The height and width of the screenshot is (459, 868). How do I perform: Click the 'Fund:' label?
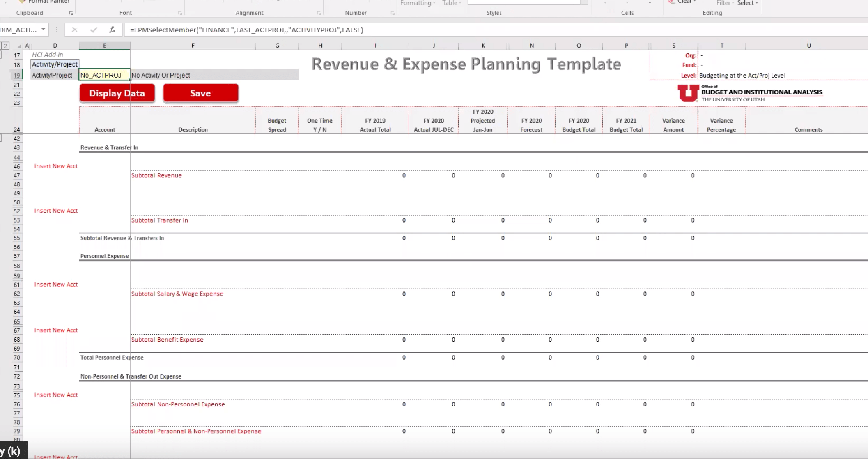689,65
